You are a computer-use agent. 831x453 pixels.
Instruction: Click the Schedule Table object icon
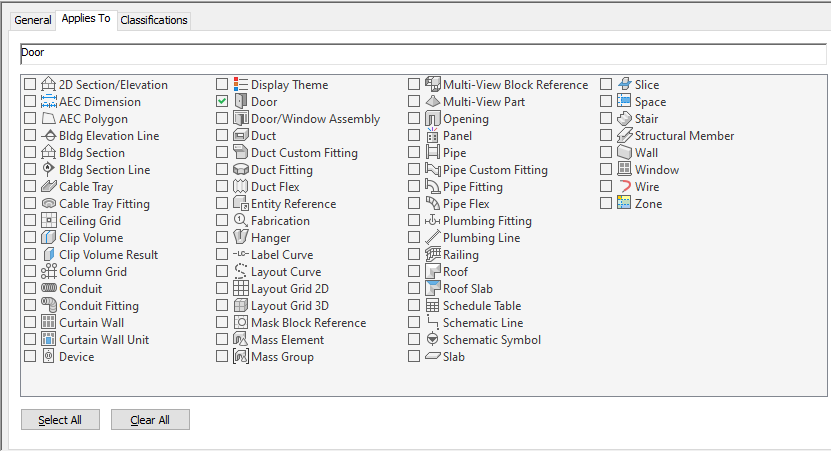[432, 306]
